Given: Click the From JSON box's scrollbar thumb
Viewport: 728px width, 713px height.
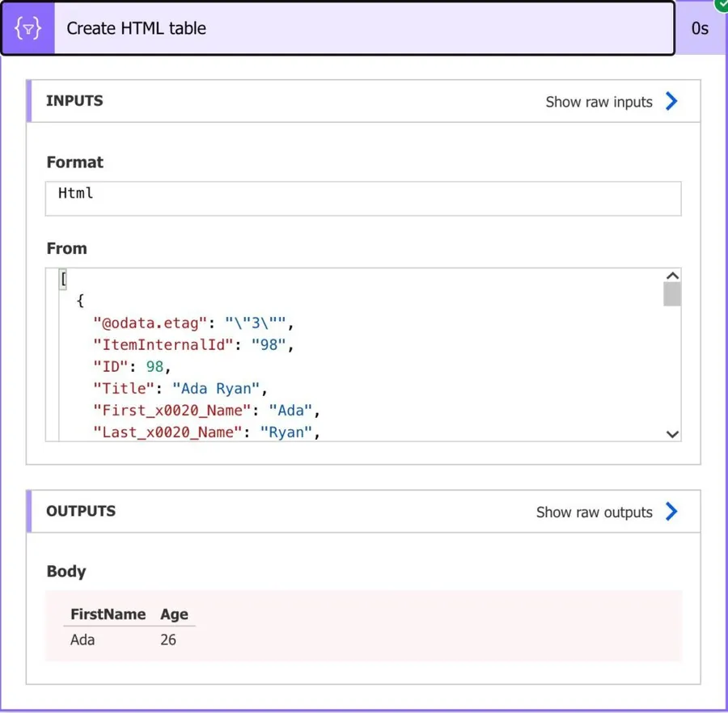Looking at the screenshot, I should [671, 294].
